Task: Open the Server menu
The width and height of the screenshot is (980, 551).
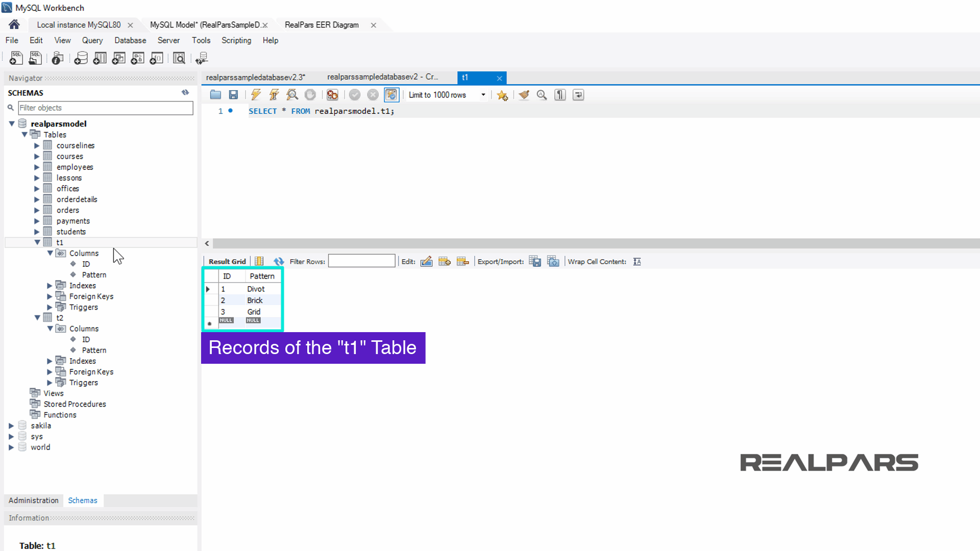Action: click(x=168, y=40)
